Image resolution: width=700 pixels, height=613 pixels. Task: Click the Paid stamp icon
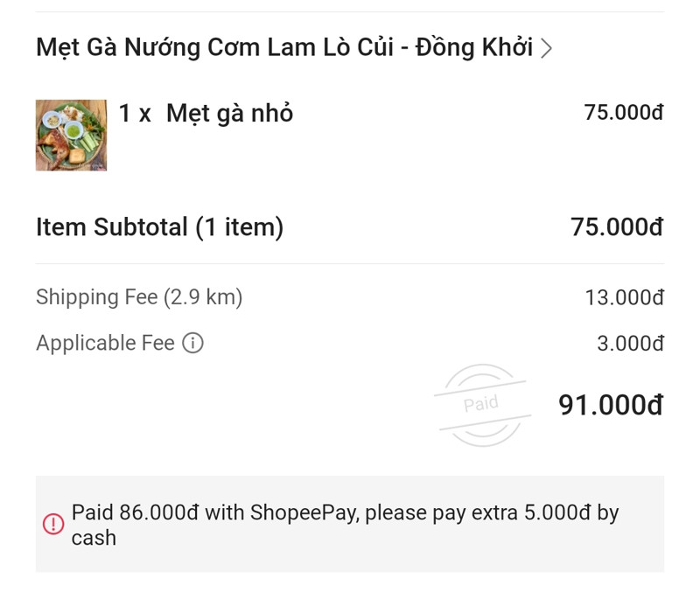click(481, 404)
